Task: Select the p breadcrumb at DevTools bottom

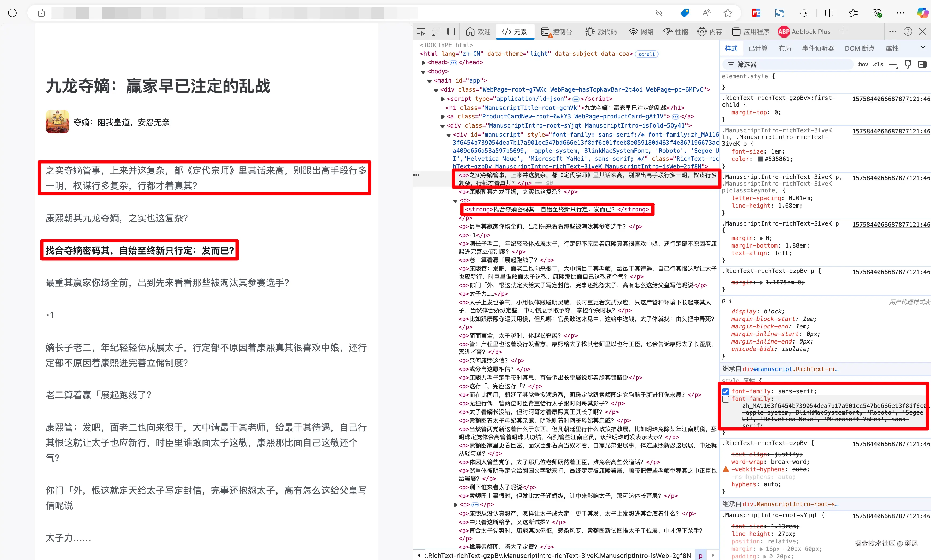Action: point(700,555)
